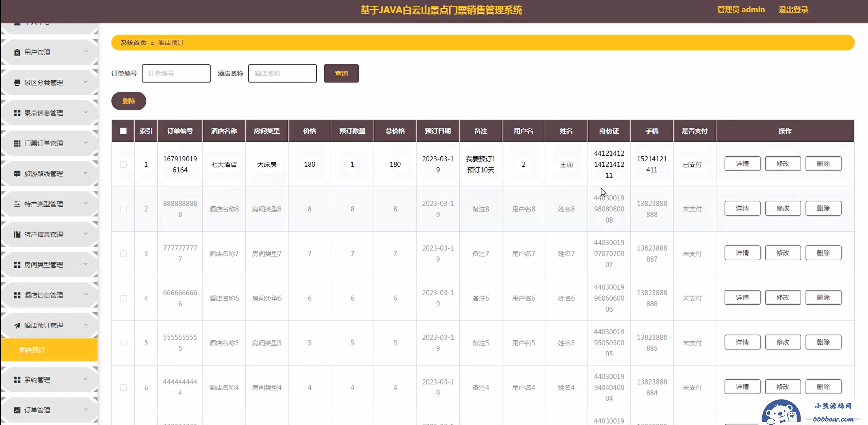Focus the 订单编号 search field
This screenshot has width=868, height=425.
(176, 74)
